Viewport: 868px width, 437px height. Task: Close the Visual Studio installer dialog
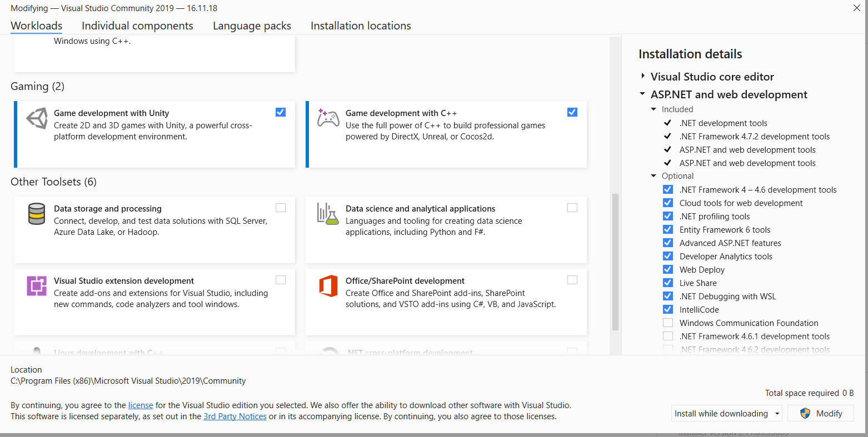(856, 8)
